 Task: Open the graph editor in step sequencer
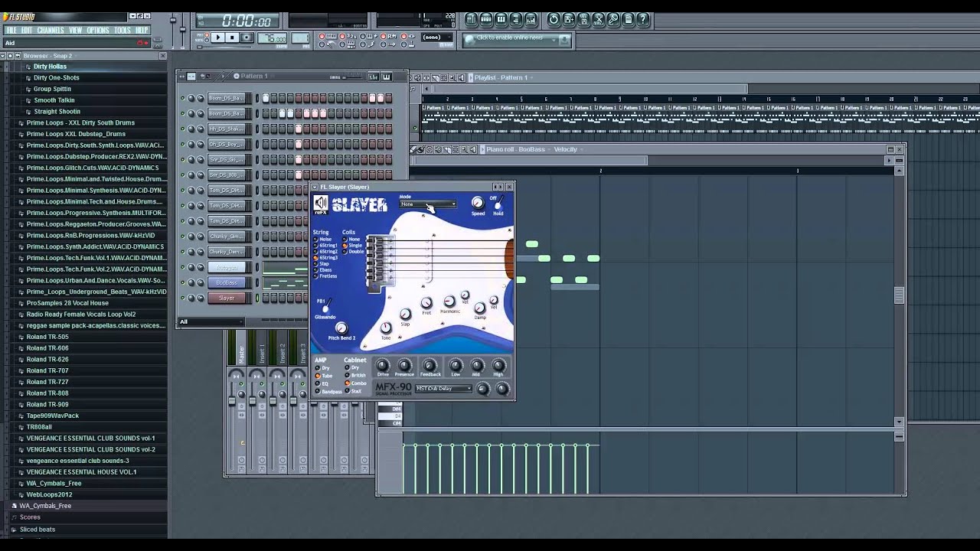pyautogui.click(x=374, y=77)
